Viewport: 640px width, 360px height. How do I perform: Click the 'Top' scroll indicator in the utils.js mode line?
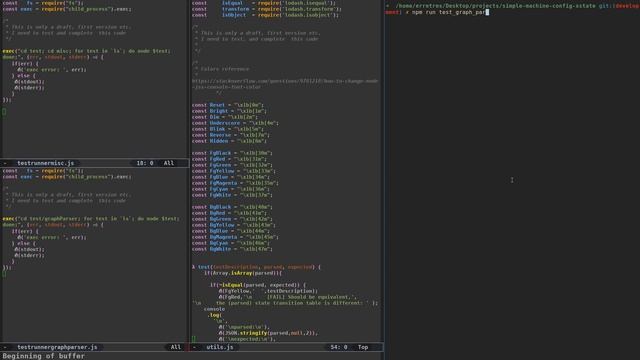[x=363, y=347]
